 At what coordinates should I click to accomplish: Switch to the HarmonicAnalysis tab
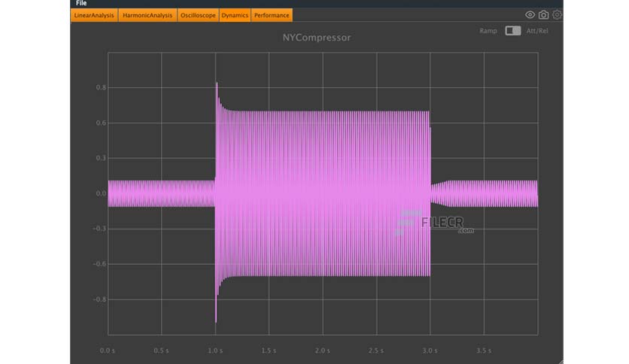[147, 15]
